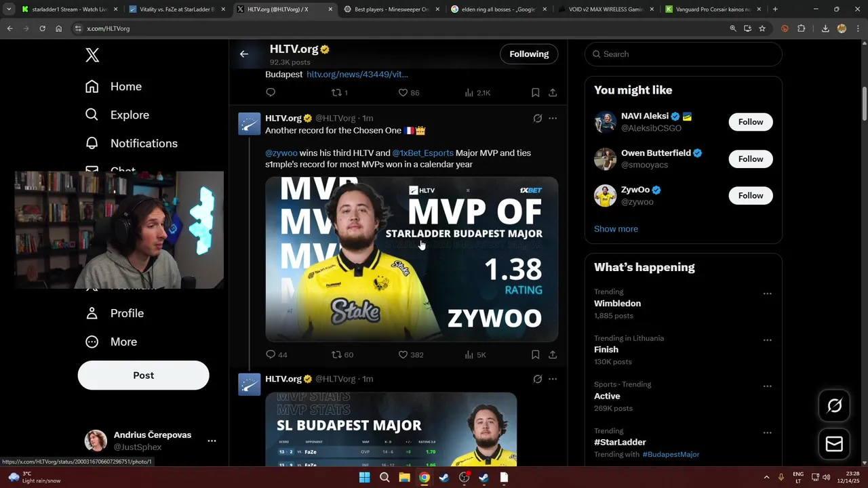Open the More menu in the sidebar
Image resolution: width=868 pixels, height=488 pixels.
click(111, 342)
